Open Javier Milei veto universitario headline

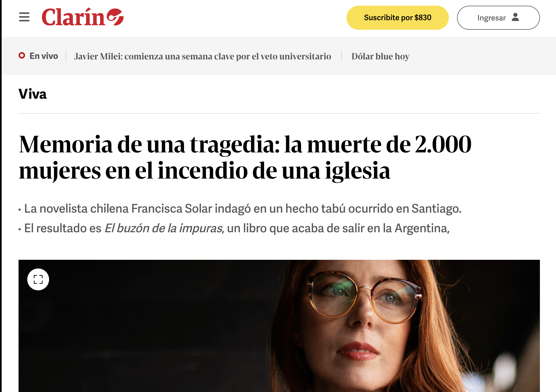[203, 56]
